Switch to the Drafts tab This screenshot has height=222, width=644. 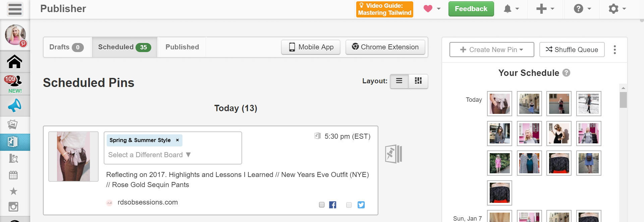66,47
